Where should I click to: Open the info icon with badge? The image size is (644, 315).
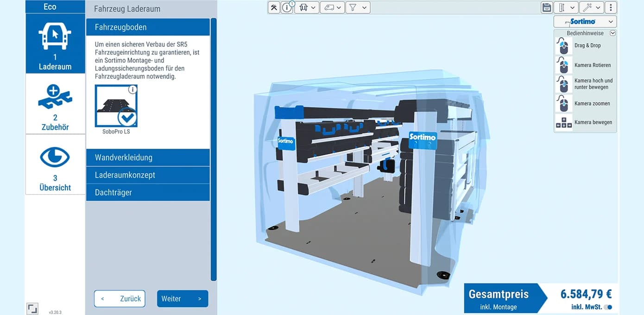coord(287,7)
